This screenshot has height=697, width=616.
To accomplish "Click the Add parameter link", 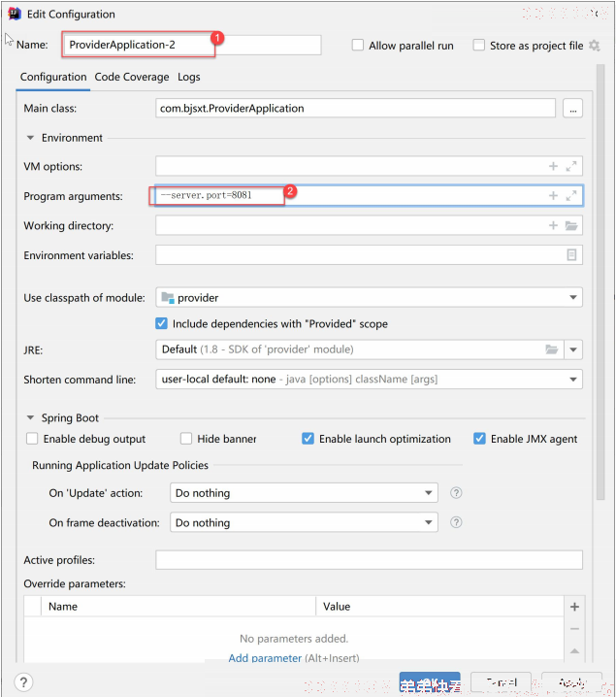I will point(265,658).
